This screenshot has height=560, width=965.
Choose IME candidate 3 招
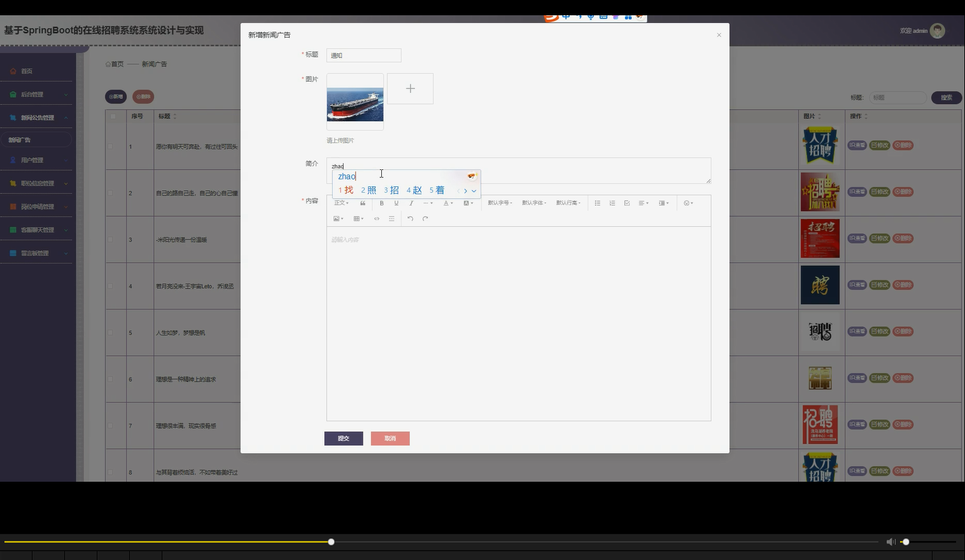coord(391,190)
